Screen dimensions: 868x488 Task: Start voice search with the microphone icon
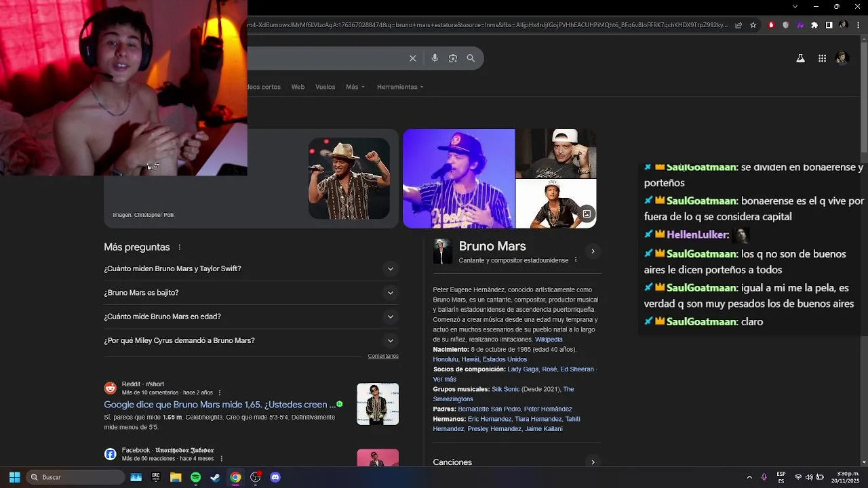coord(435,58)
